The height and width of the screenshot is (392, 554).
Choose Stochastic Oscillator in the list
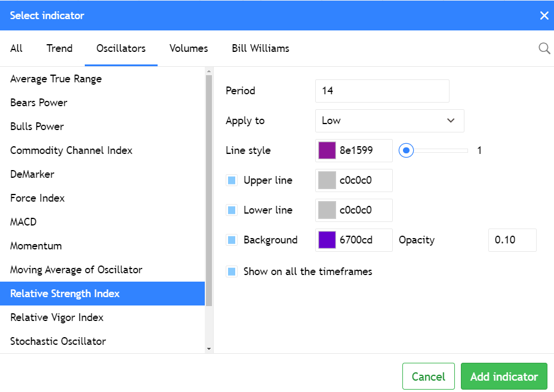[58, 341]
